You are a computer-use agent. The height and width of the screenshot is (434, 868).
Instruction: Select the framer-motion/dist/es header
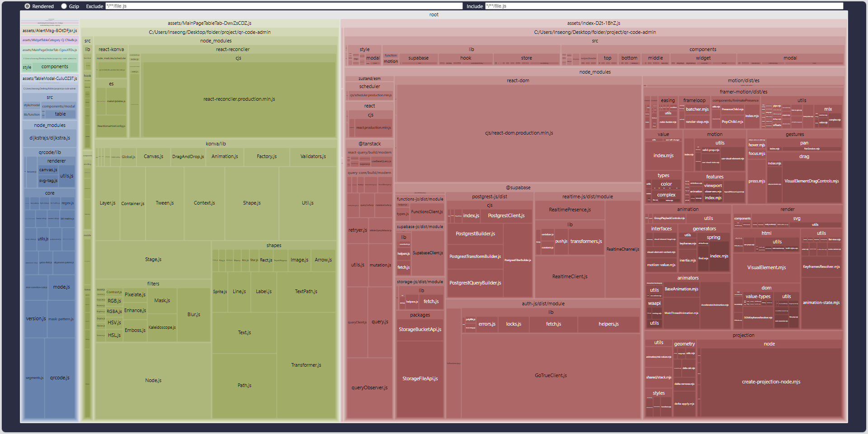(x=743, y=92)
